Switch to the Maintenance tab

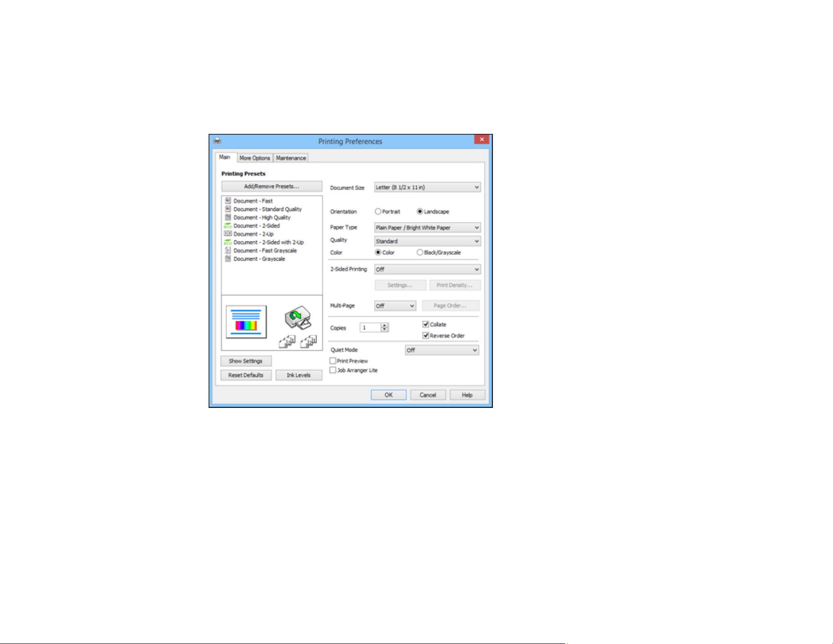pos(291,158)
